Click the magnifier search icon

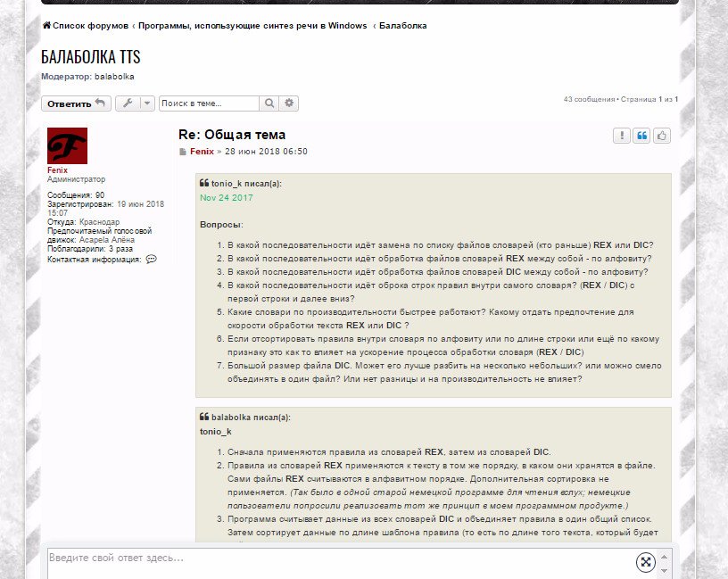[269, 103]
